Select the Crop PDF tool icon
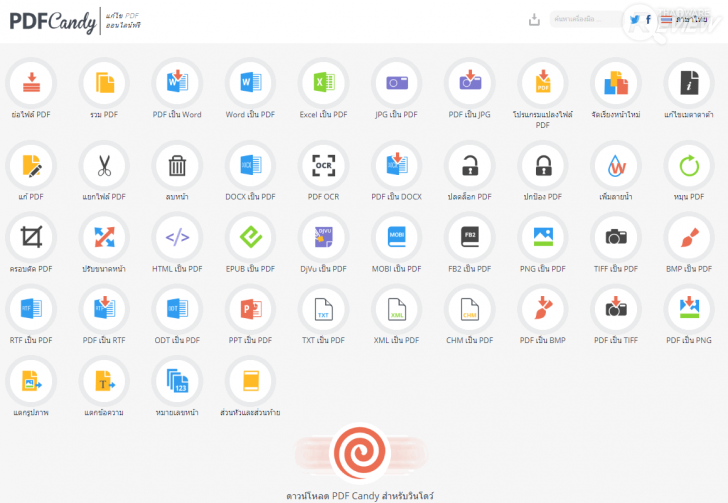 pos(31,237)
